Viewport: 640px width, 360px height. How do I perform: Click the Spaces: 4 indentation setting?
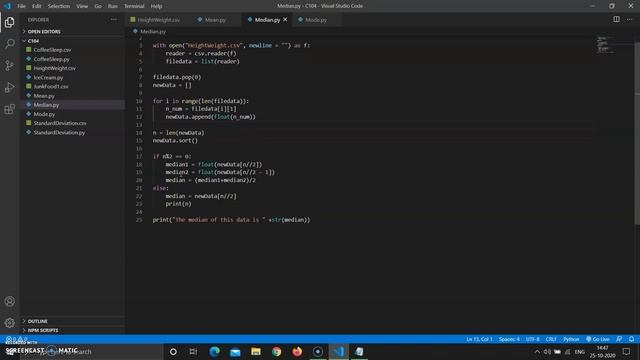[x=509, y=339]
